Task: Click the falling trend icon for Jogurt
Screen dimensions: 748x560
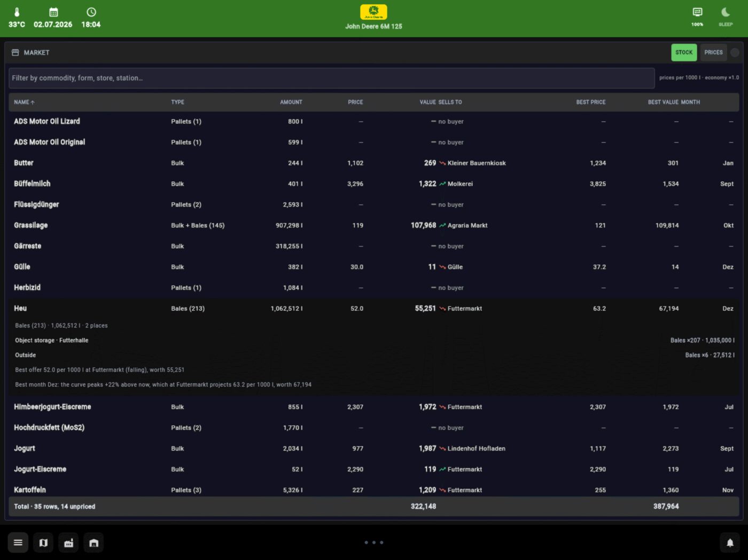Action: click(x=442, y=449)
